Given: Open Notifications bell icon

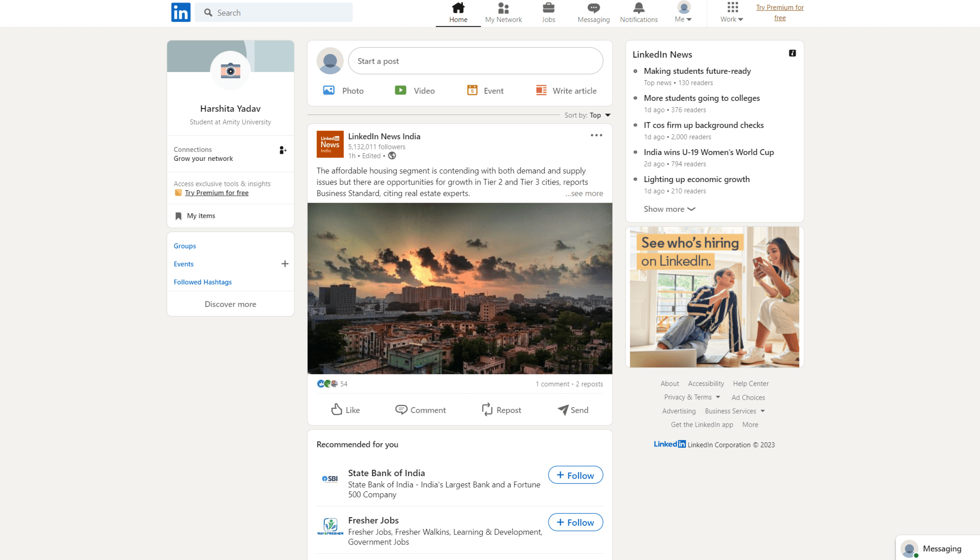Looking at the screenshot, I should coord(638,8).
